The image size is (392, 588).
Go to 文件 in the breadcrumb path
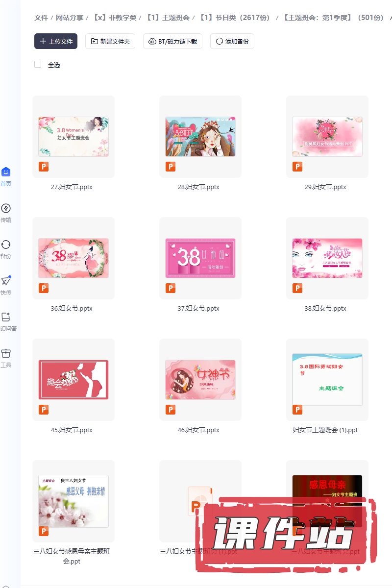click(41, 18)
